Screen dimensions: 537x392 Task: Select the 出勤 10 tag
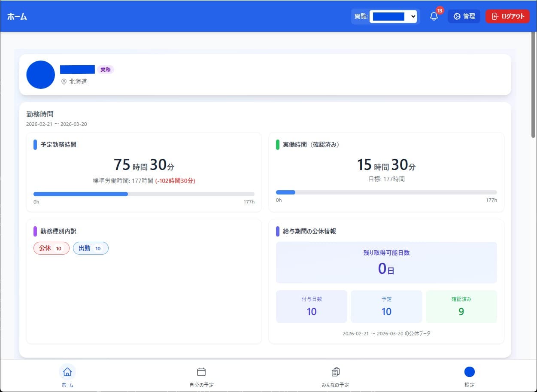coord(91,249)
